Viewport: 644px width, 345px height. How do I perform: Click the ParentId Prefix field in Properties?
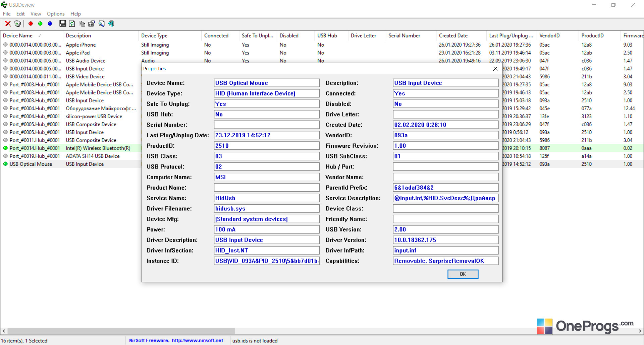(446, 188)
